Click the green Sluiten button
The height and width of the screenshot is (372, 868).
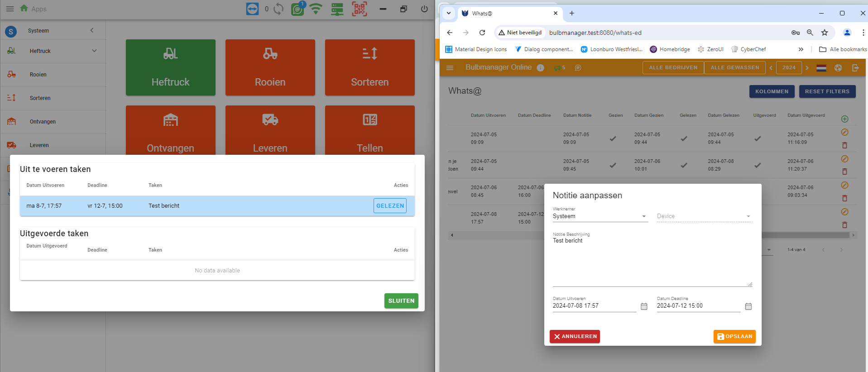401,301
